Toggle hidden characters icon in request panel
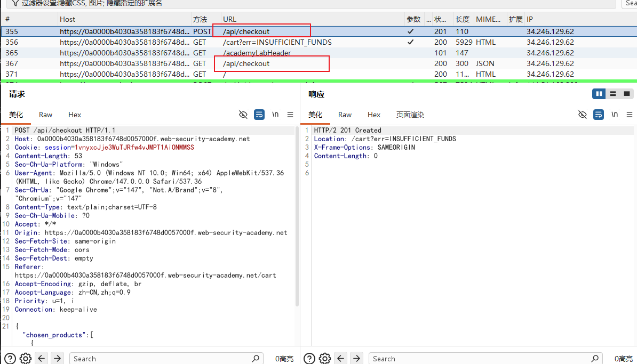The height and width of the screenshot is (364, 637). pos(243,115)
